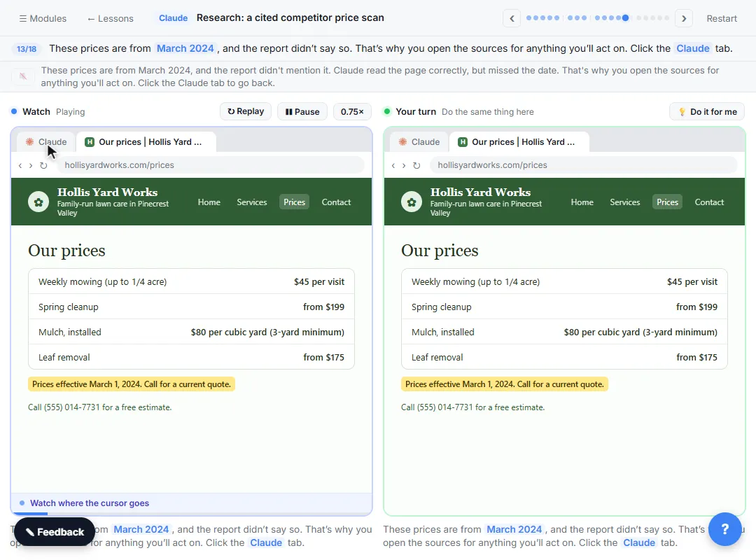The width and height of the screenshot is (756, 560).
Task: Open Contact in Watch pane site nav
Action: 336,202
